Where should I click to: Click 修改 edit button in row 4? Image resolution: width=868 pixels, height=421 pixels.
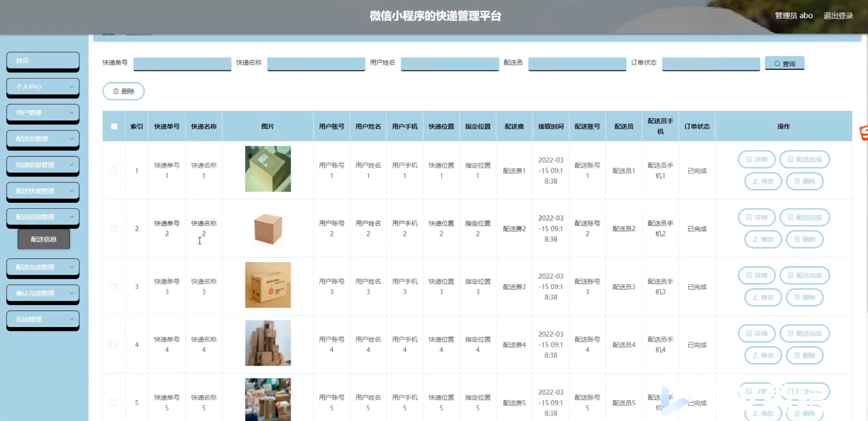coord(763,356)
